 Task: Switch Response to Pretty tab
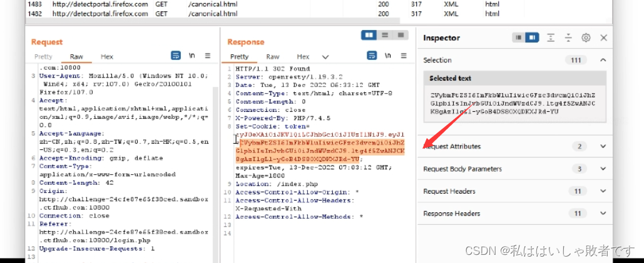[x=240, y=56]
